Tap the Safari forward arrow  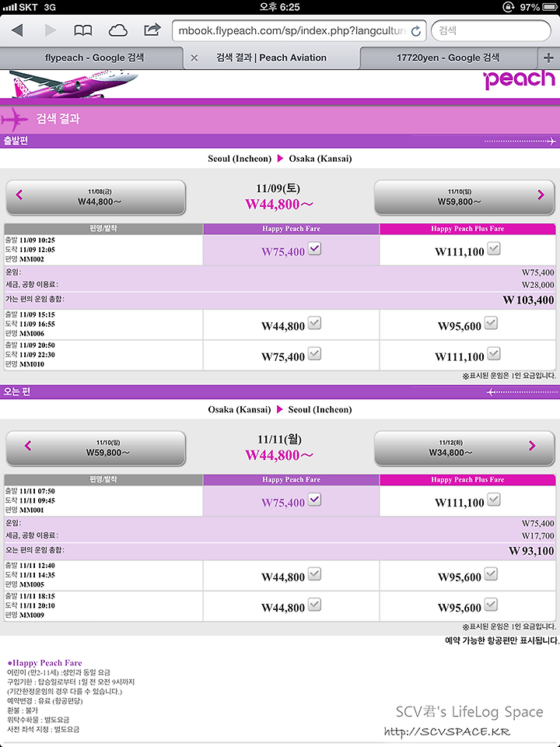click(50, 30)
